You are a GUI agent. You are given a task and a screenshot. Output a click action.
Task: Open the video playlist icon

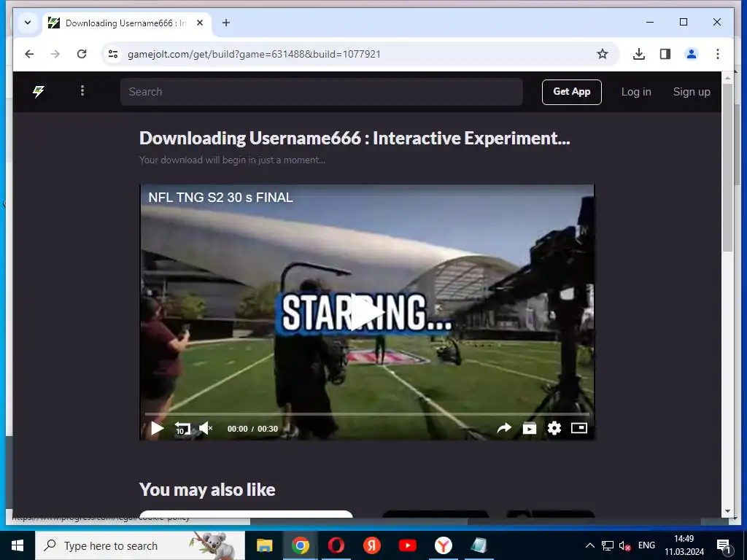pos(530,429)
